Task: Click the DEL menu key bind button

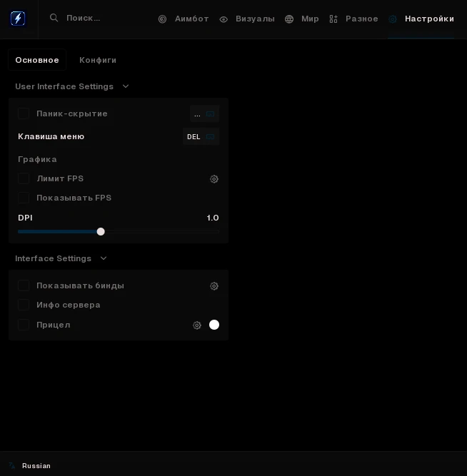Action: point(201,136)
